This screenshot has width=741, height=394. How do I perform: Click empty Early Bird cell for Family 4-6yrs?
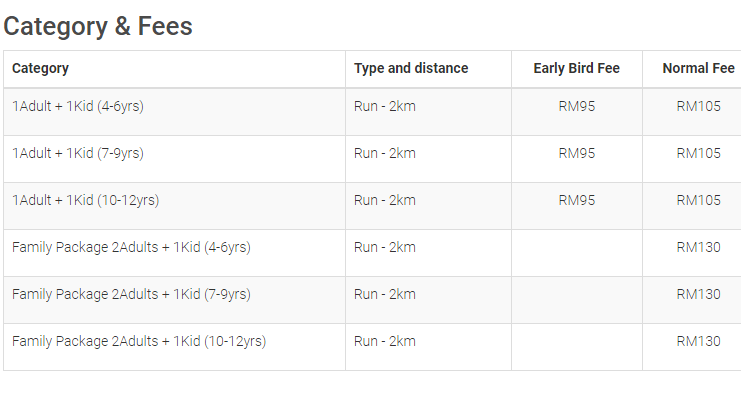click(x=577, y=253)
